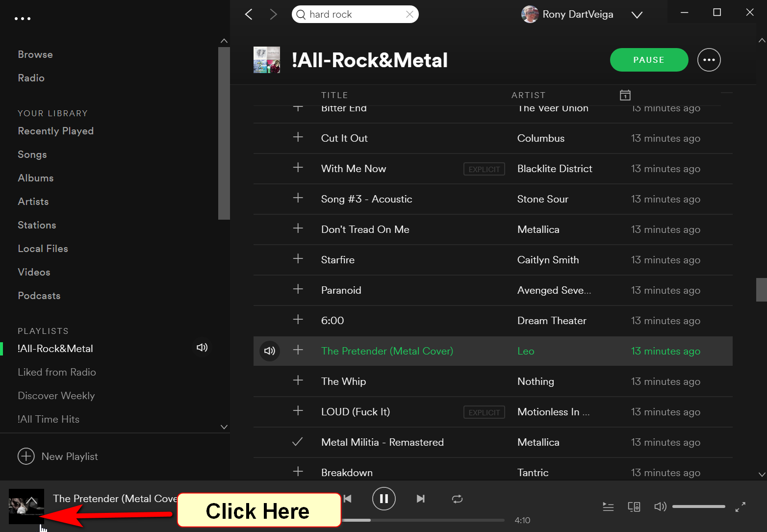Click track list scrollbar up arrow

point(762,40)
